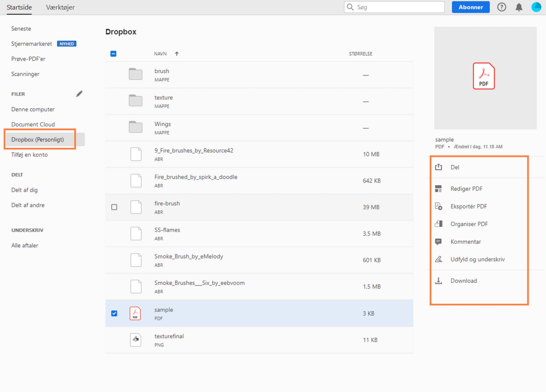Click the help question mark icon

(502, 7)
